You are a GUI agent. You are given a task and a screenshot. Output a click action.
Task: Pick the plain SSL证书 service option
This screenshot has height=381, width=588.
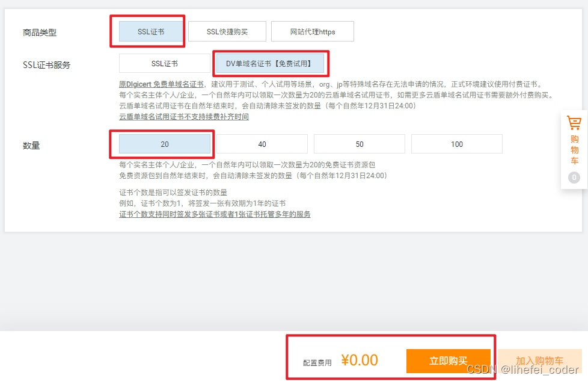165,63
